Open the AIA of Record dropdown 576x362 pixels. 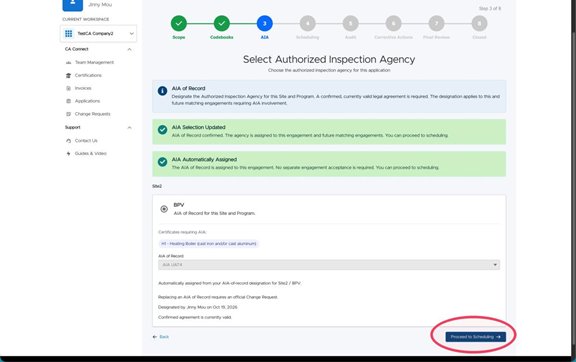[329, 265]
